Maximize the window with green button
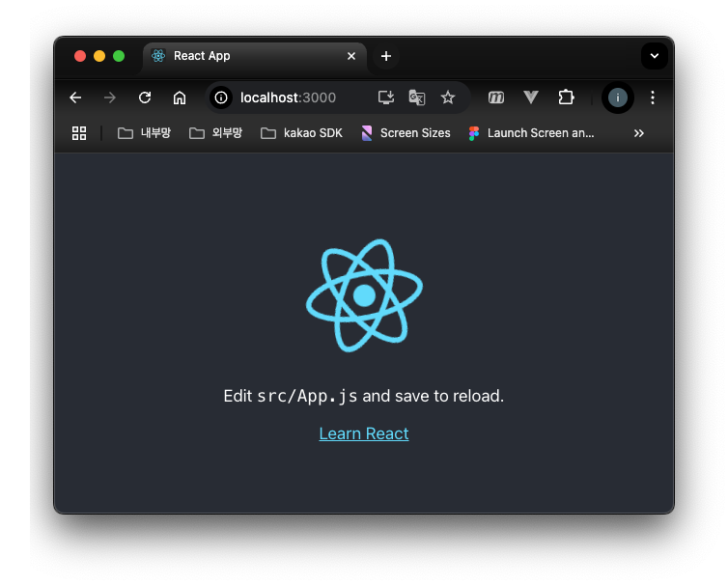The image size is (728, 585). click(119, 56)
